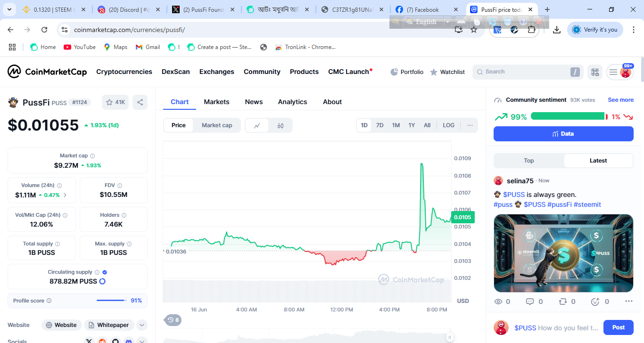Viewport: 644px width, 343px height.
Task: Switch chart view to Market cap
Action: pyautogui.click(x=217, y=125)
